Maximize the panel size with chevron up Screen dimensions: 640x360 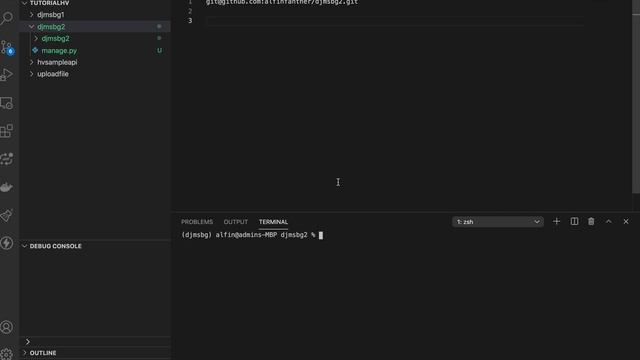pyautogui.click(x=609, y=222)
